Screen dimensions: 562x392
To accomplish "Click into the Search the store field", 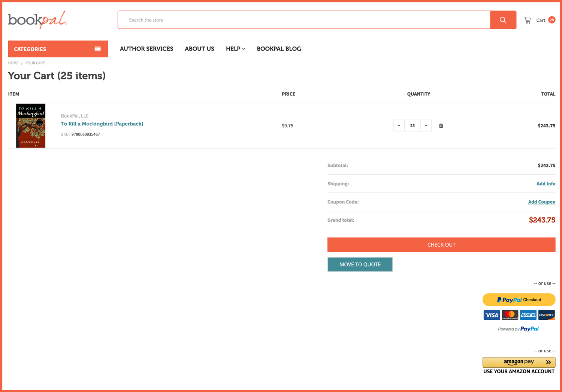I will (x=303, y=20).
